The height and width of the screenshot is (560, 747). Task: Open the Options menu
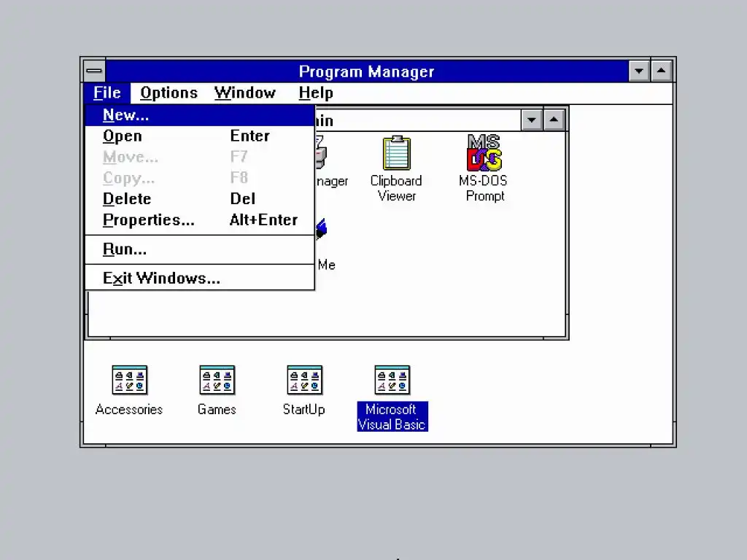169,93
